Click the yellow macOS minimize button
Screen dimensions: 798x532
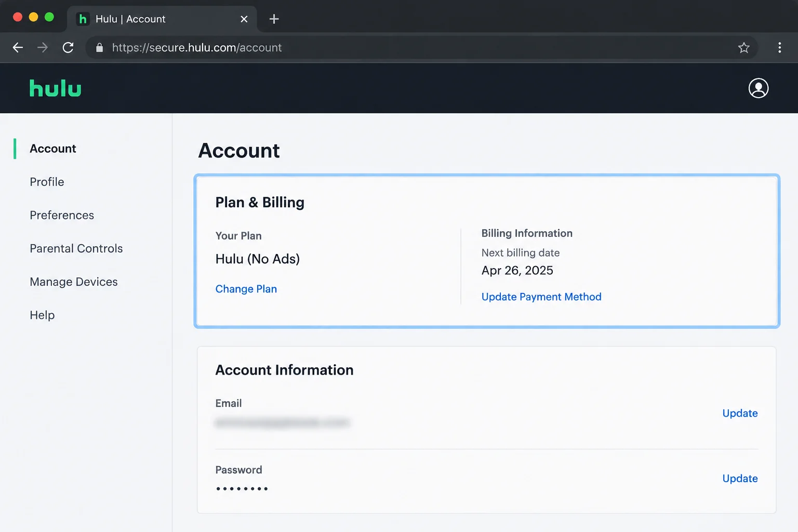click(33, 17)
